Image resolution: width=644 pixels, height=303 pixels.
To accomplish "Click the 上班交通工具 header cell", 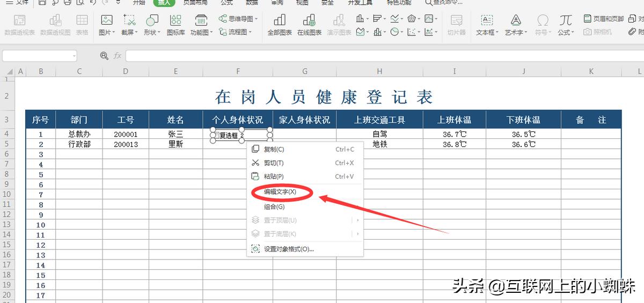I will [x=379, y=120].
